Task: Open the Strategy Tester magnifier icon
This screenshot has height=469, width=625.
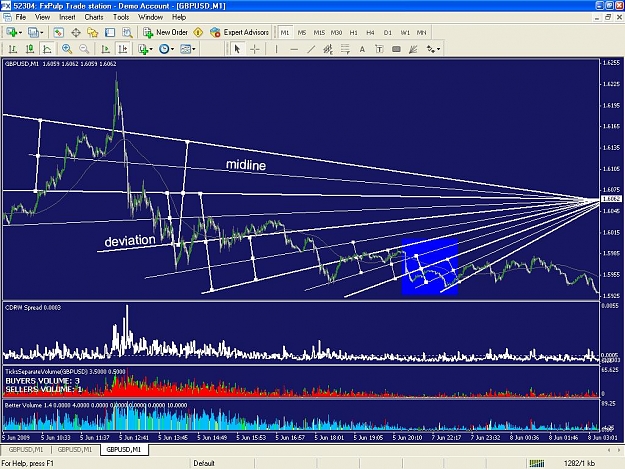Action: point(127,33)
